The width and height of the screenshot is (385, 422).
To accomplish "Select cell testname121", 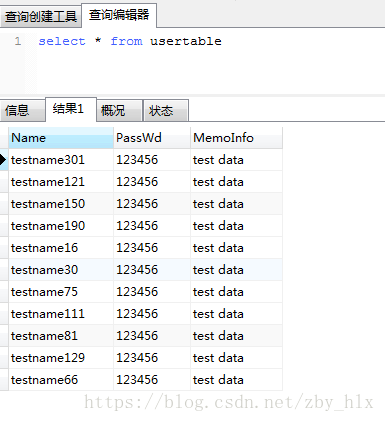I will point(61,182).
